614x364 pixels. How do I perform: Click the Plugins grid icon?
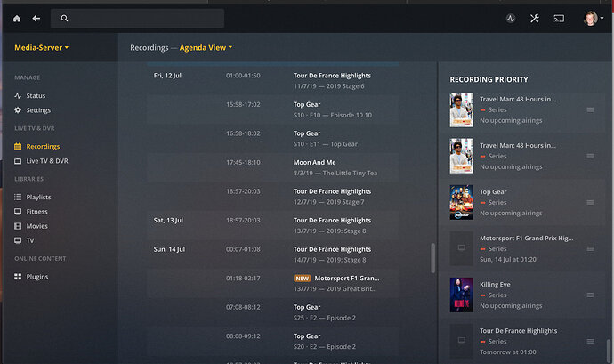point(18,277)
